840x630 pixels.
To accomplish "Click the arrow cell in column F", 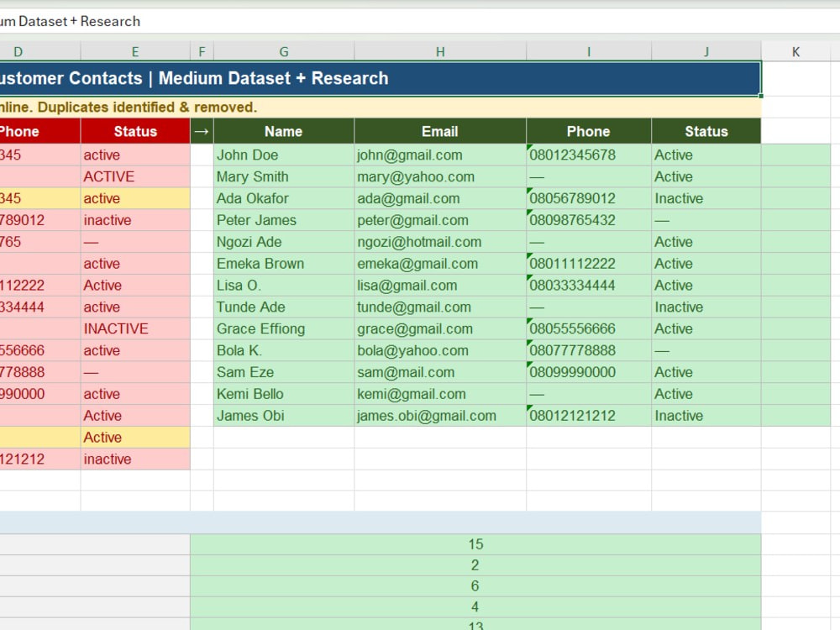I will 202,131.
